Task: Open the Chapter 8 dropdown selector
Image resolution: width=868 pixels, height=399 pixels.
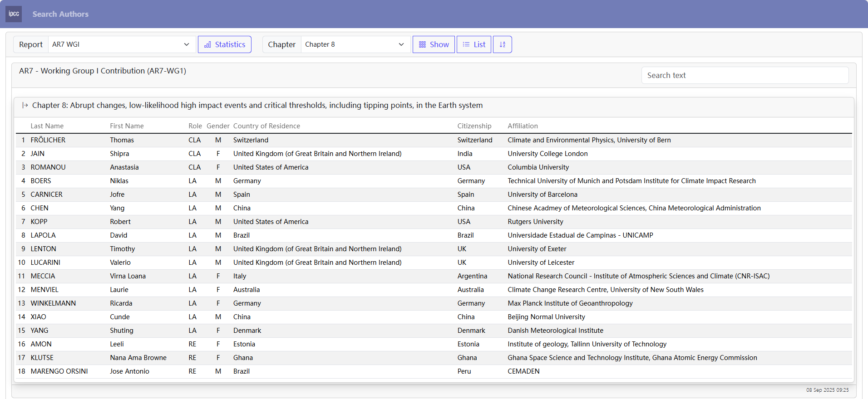Action: (x=355, y=44)
